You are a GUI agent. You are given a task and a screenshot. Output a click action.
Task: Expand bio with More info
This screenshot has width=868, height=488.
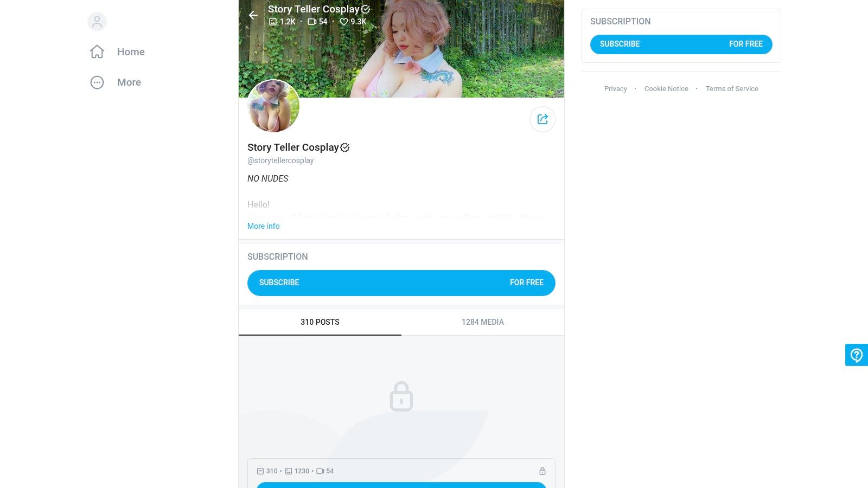(264, 226)
